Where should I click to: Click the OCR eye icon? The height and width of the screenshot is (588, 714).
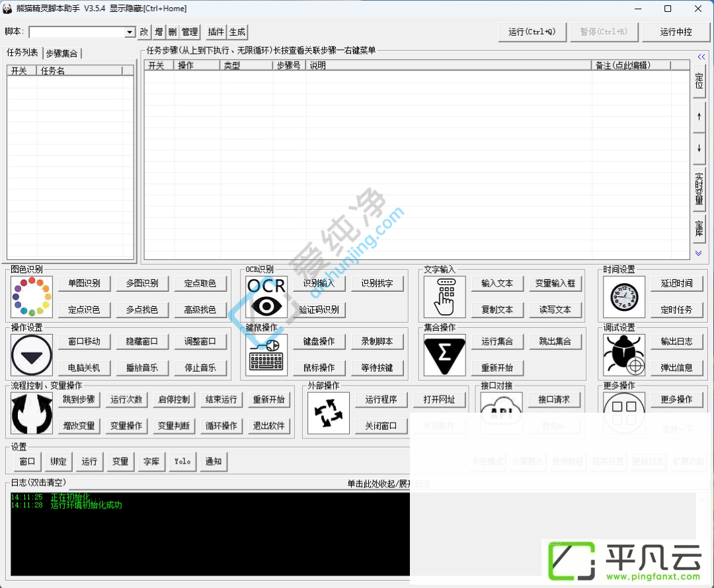[266, 296]
